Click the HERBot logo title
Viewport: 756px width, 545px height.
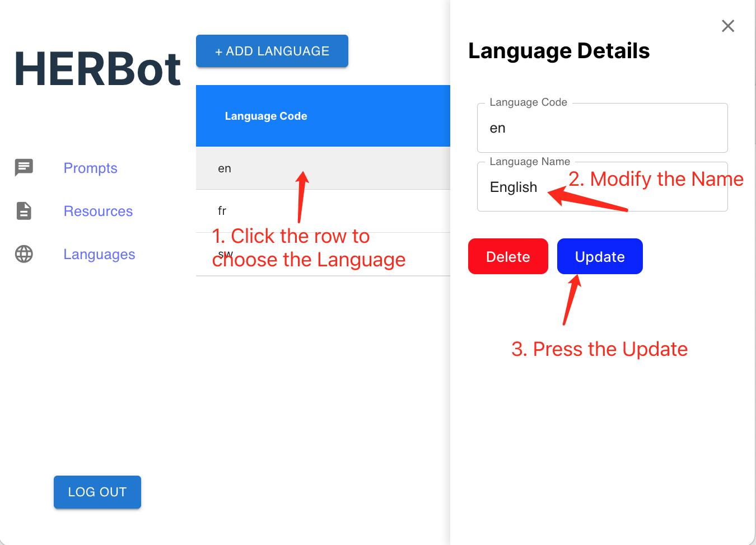[98, 69]
